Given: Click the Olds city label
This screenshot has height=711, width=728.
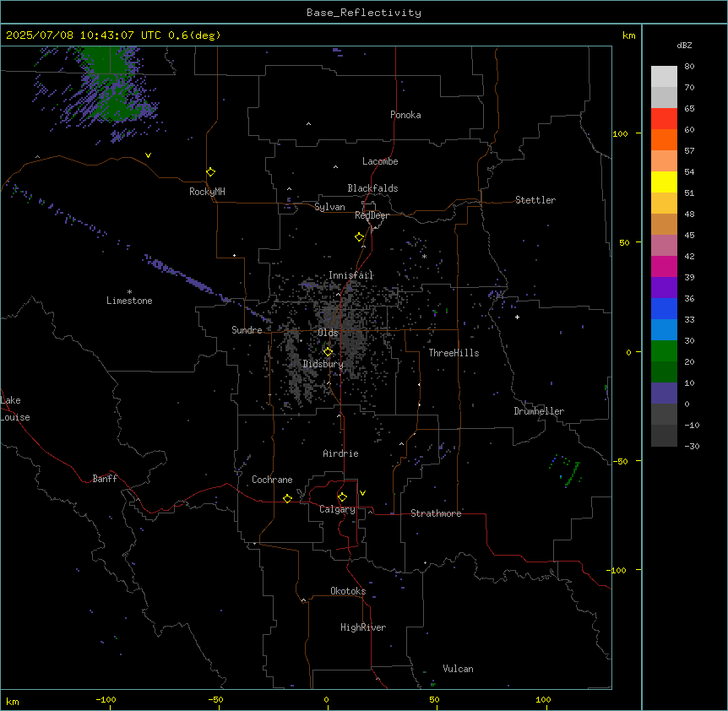Looking at the screenshot, I should tap(328, 333).
